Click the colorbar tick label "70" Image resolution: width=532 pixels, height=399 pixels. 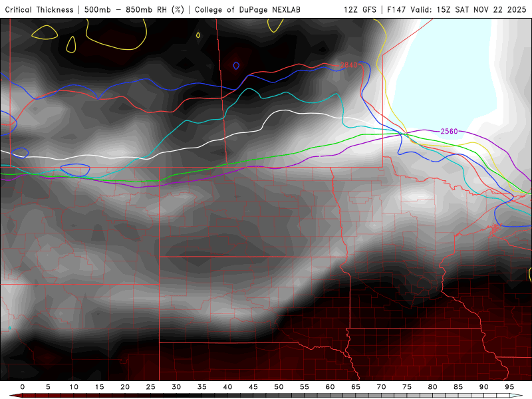(381, 387)
